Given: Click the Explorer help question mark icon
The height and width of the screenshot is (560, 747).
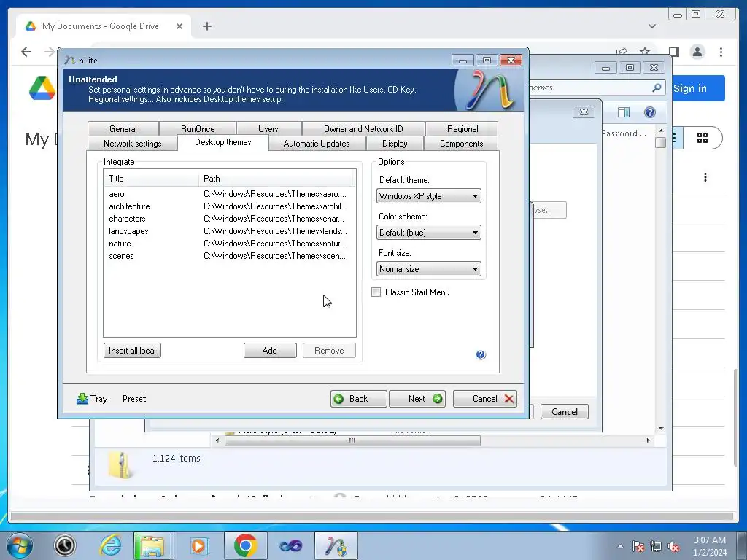Looking at the screenshot, I should pos(649,112).
